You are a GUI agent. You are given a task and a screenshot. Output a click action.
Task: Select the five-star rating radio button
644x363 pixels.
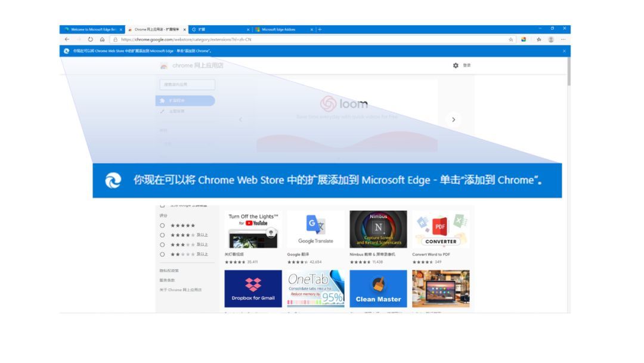point(162,226)
